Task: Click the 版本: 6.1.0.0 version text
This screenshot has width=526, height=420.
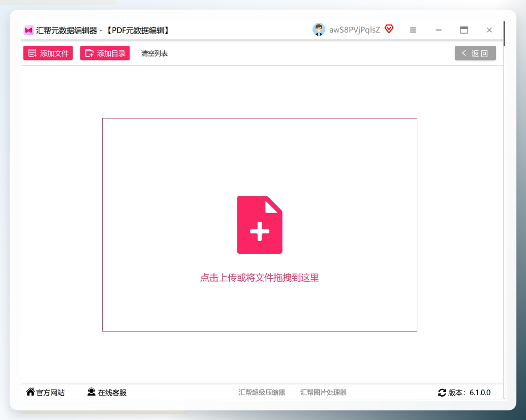Action: point(469,393)
